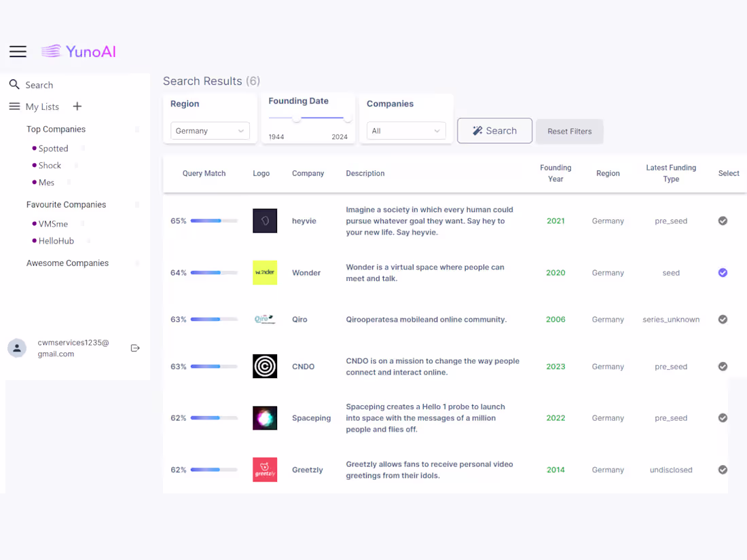Click the Reset Filters button
The height and width of the screenshot is (560, 747).
tap(569, 132)
